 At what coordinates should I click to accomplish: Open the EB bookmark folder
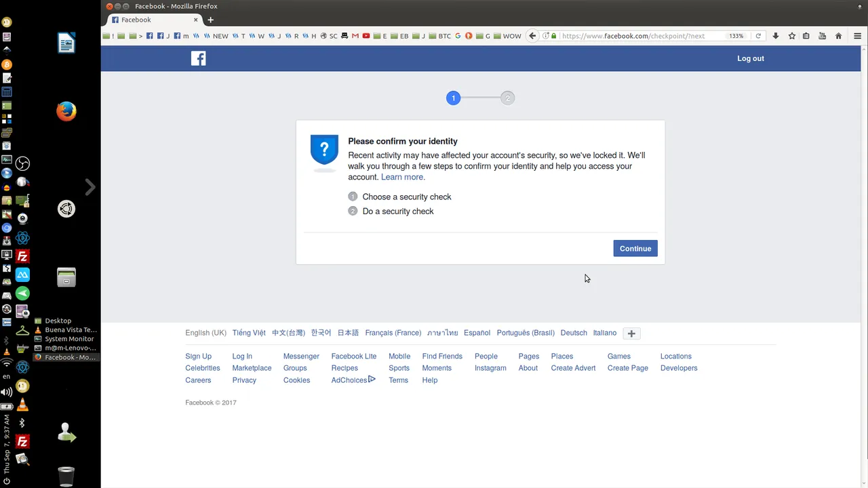(x=400, y=36)
